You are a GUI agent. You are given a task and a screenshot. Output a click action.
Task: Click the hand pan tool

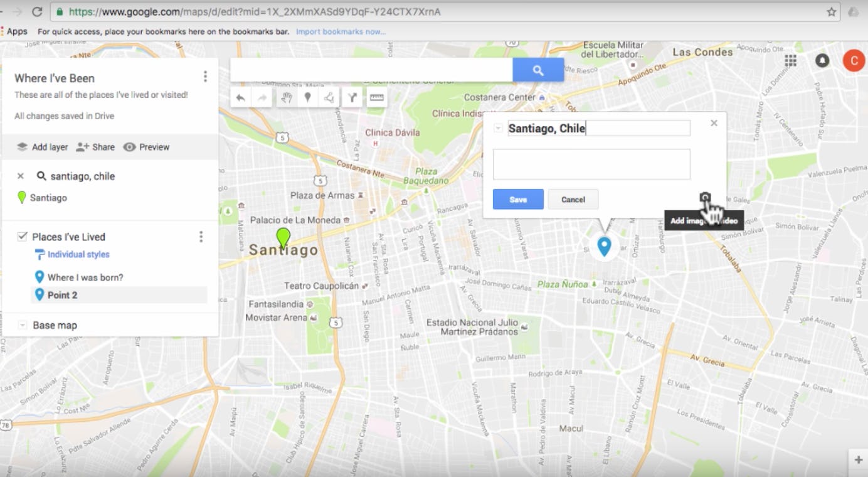coord(287,97)
